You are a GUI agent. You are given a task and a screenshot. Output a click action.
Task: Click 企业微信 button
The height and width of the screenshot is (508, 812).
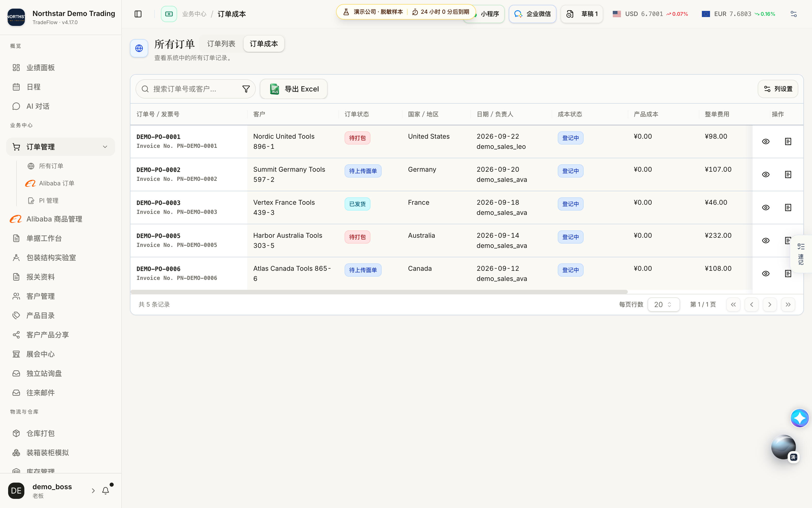[532, 14]
